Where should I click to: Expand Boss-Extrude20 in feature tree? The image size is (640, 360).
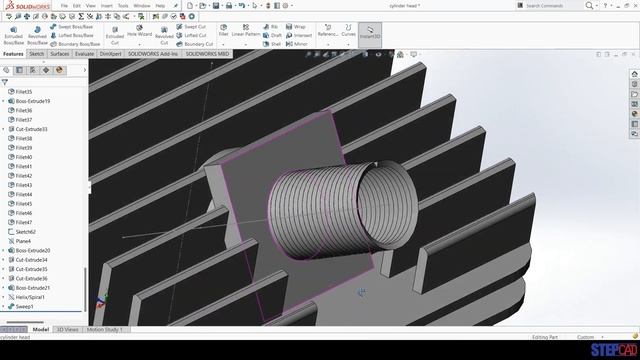tap(4, 250)
